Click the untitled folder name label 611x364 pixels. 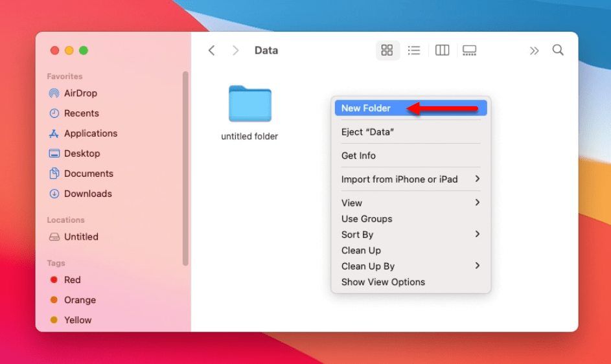pyautogui.click(x=249, y=137)
